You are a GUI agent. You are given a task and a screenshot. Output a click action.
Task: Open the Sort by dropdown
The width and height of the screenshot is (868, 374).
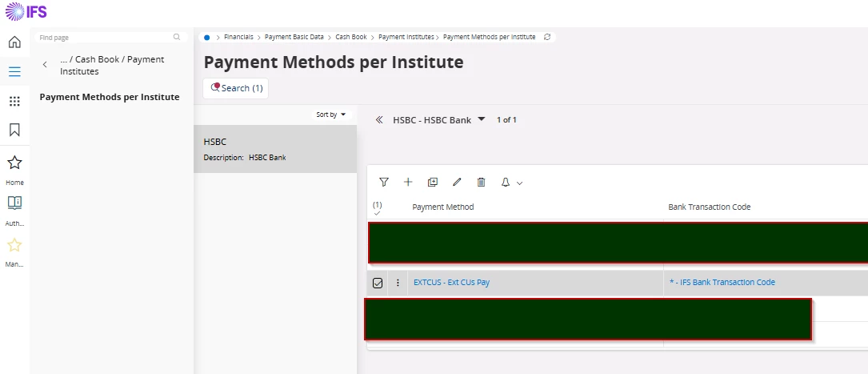coord(331,115)
